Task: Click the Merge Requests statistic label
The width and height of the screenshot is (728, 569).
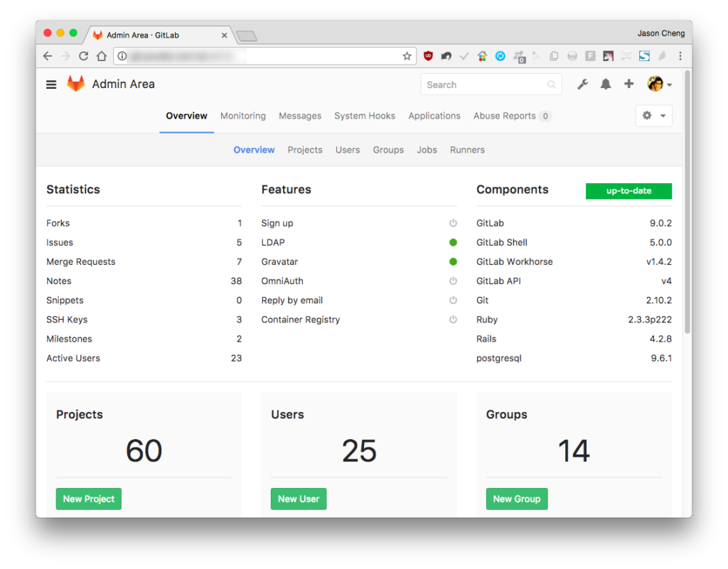Action: pyautogui.click(x=81, y=261)
